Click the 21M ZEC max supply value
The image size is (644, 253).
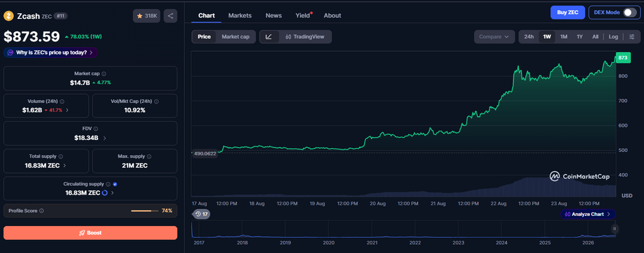tap(135, 166)
